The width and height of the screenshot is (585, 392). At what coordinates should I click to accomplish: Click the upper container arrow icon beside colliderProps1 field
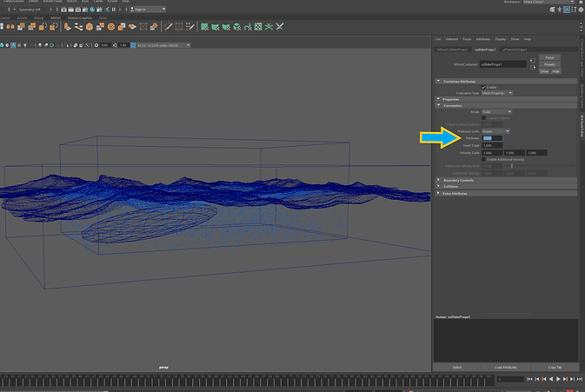coord(533,61)
